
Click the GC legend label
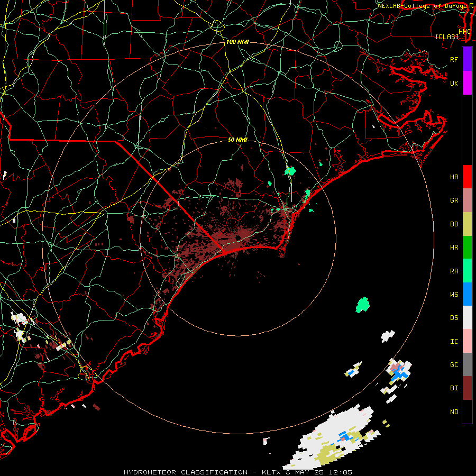pyautogui.click(x=454, y=365)
